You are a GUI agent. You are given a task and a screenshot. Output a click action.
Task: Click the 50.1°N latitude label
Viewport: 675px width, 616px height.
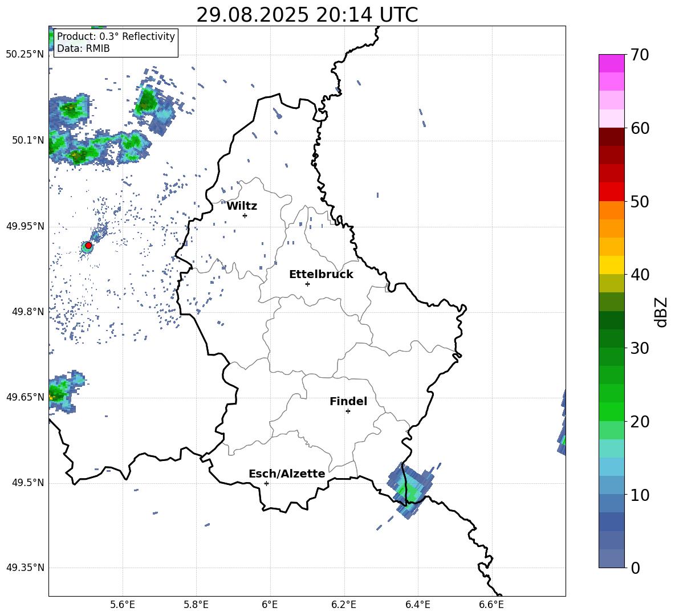click(x=27, y=140)
